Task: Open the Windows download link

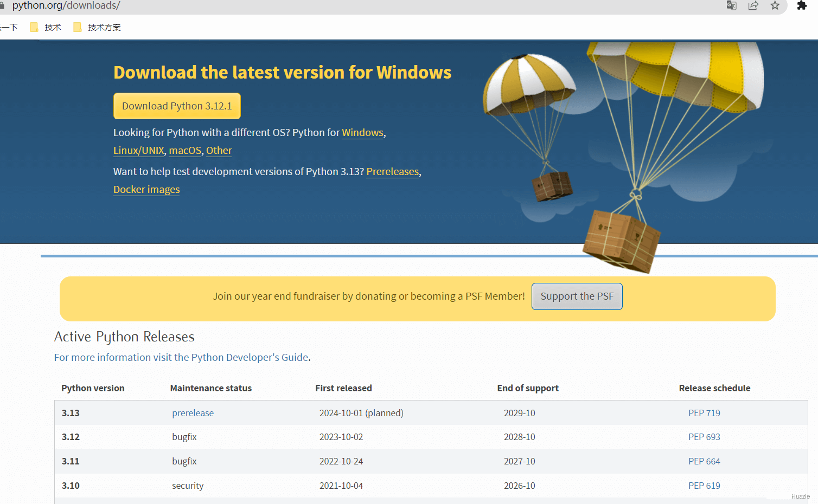Action: (362, 133)
